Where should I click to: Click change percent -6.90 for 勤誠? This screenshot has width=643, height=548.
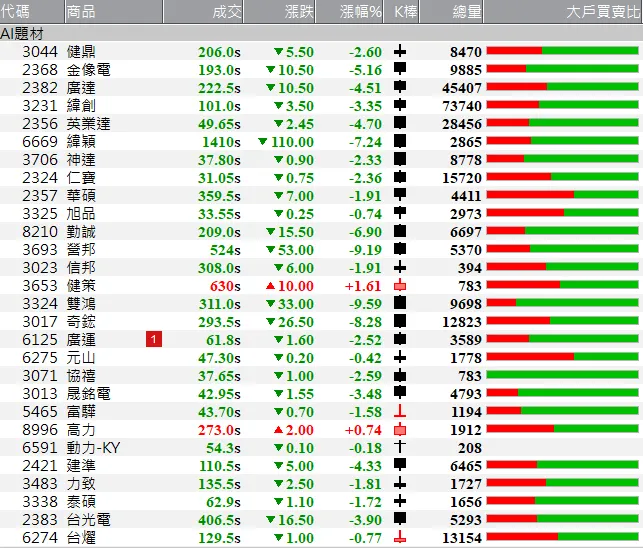pyautogui.click(x=365, y=232)
